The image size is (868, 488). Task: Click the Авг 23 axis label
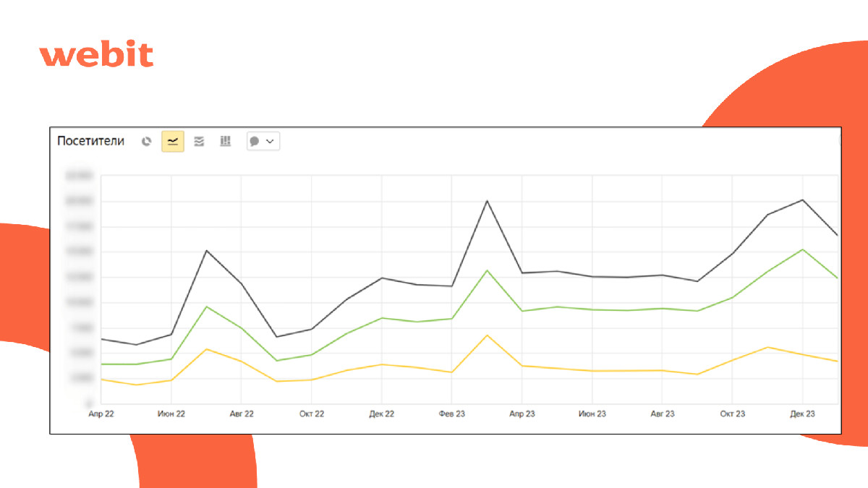point(662,414)
